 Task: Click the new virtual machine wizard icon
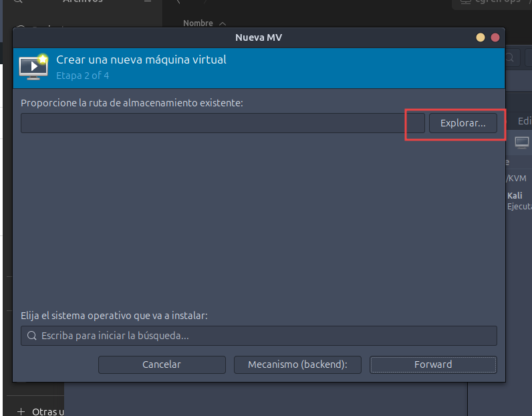(x=33, y=66)
